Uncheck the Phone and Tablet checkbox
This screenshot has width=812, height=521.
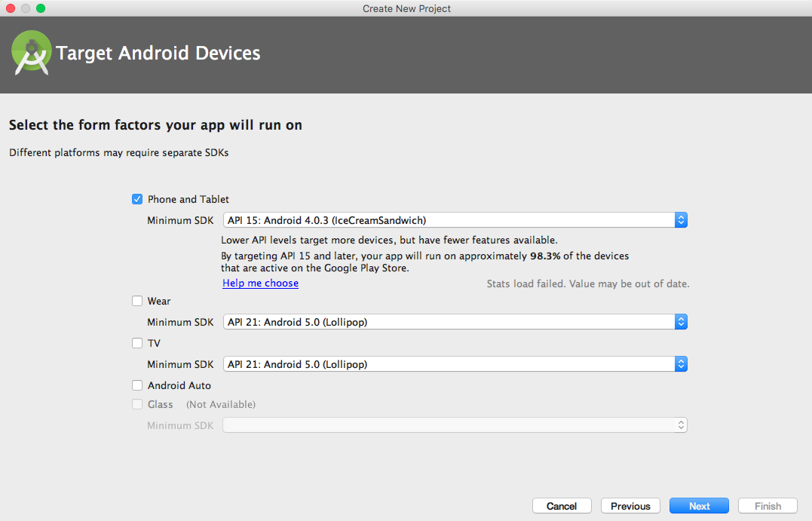(137, 199)
